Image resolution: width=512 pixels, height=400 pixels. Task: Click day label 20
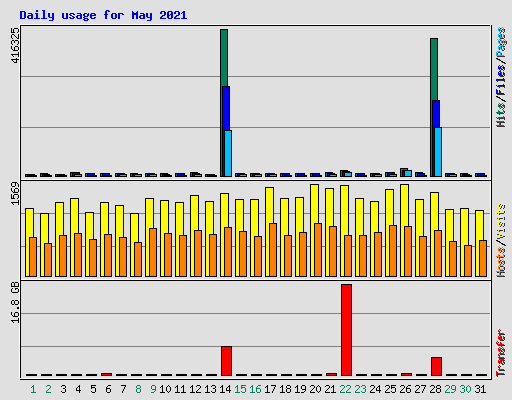coord(315,389)
